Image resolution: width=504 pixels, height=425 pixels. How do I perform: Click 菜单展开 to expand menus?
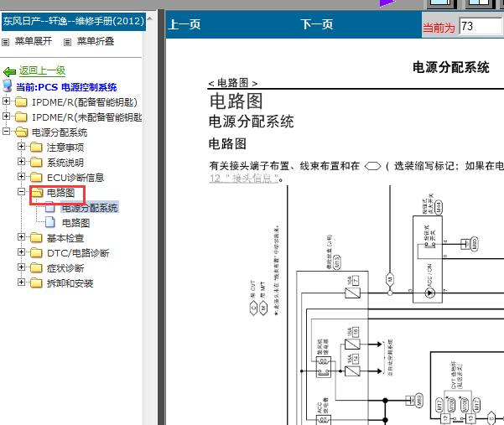pos(34,41)
